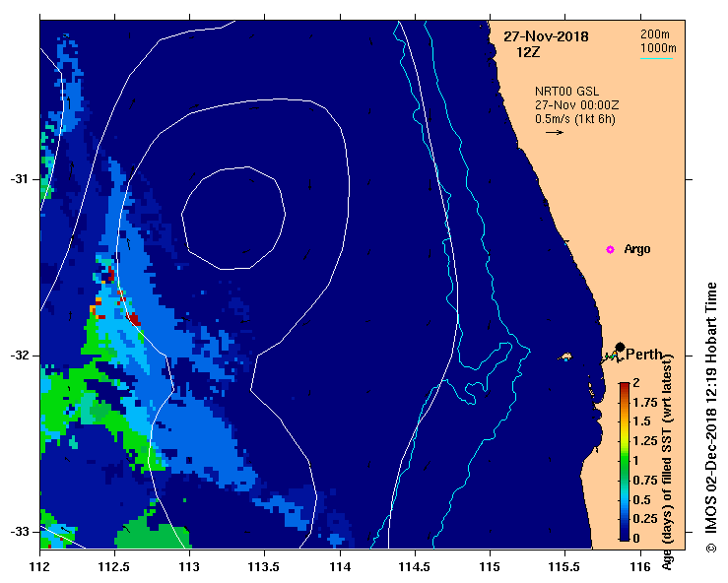The height and width of the screenshot is (583, 728).
Task: Click the '200m' depth contour label
Action: (x=655, y=34)
